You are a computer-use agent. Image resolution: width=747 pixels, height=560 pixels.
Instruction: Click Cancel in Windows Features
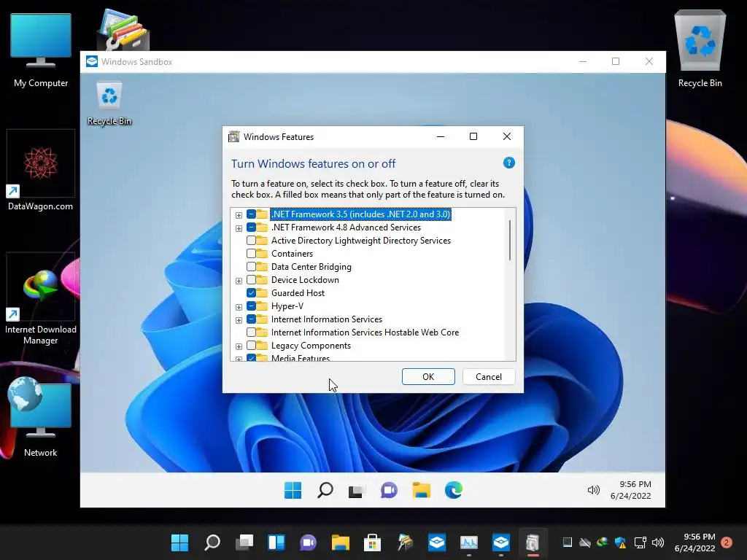(x=489, y=377)
